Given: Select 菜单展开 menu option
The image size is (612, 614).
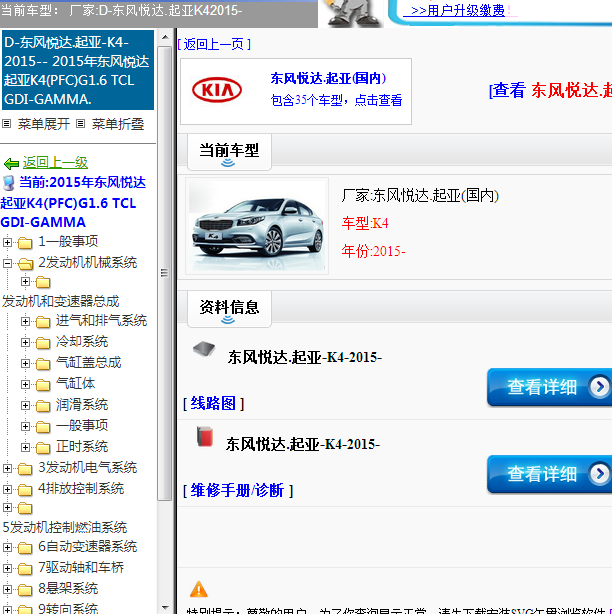Looking at the screenshot, I should coord(43,124).
